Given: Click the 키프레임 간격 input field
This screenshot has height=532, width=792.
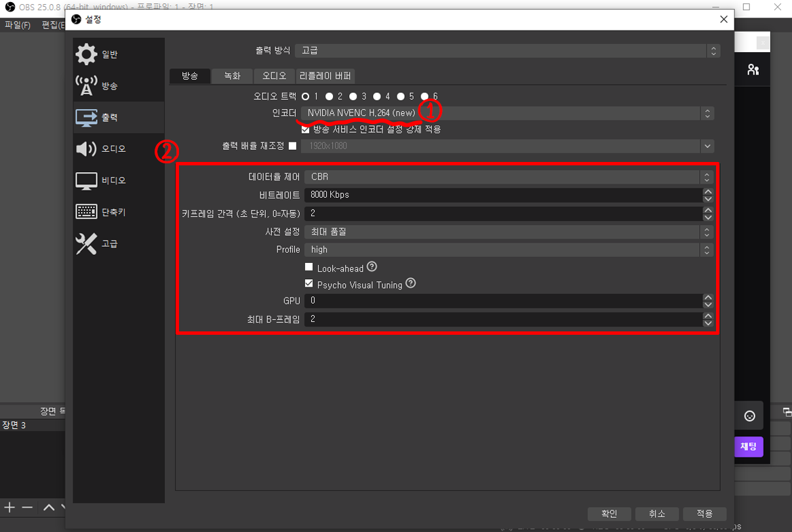Looking at the screenshot, I should click(503, 213).
